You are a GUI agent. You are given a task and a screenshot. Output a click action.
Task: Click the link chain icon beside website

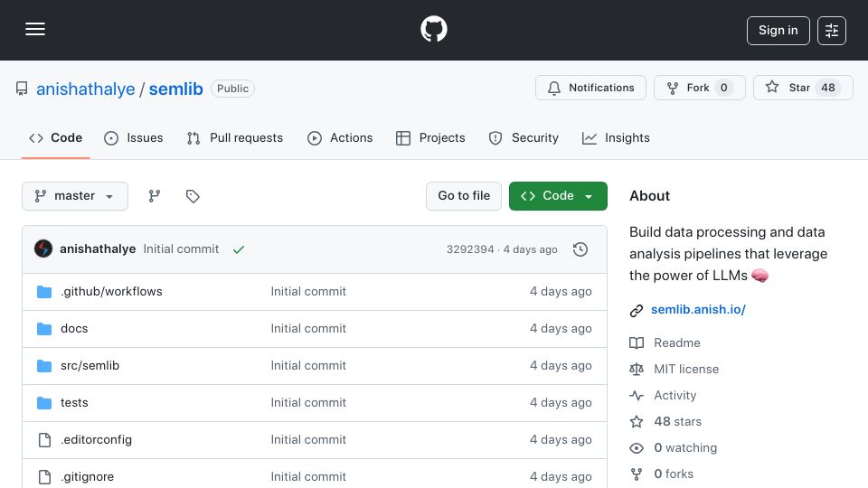coord(637,310)
